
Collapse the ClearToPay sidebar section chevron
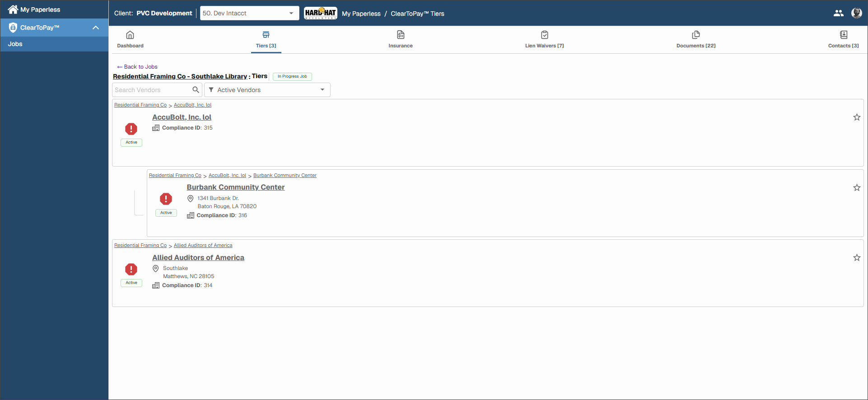click(x=96, y=28)
